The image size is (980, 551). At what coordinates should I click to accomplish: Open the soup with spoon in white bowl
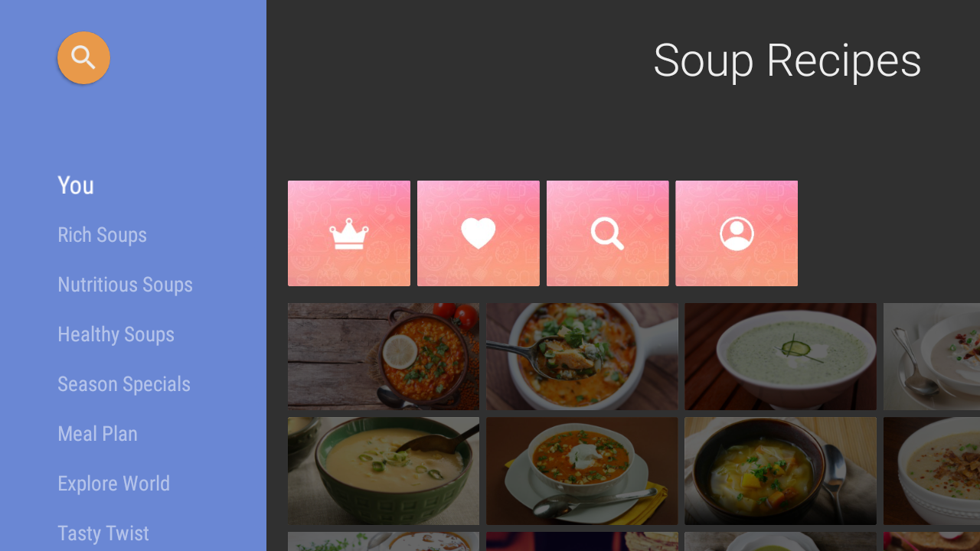click(x=582, y=357)
